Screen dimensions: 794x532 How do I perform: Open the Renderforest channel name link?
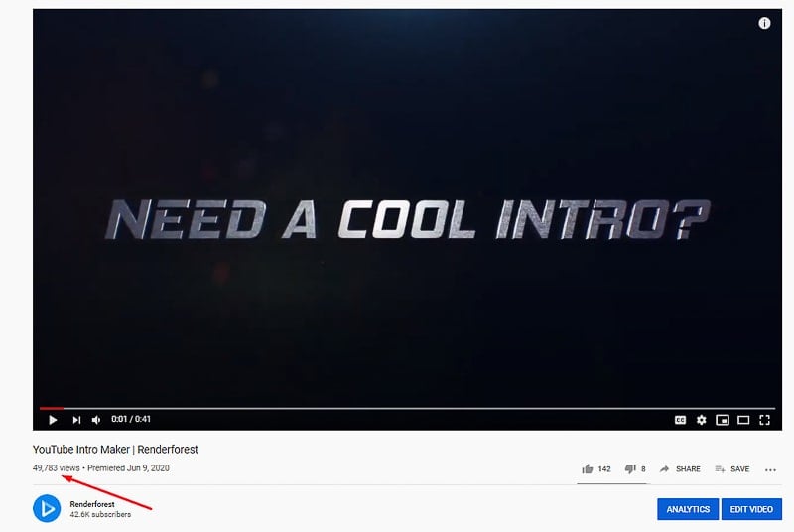point(92,504)
